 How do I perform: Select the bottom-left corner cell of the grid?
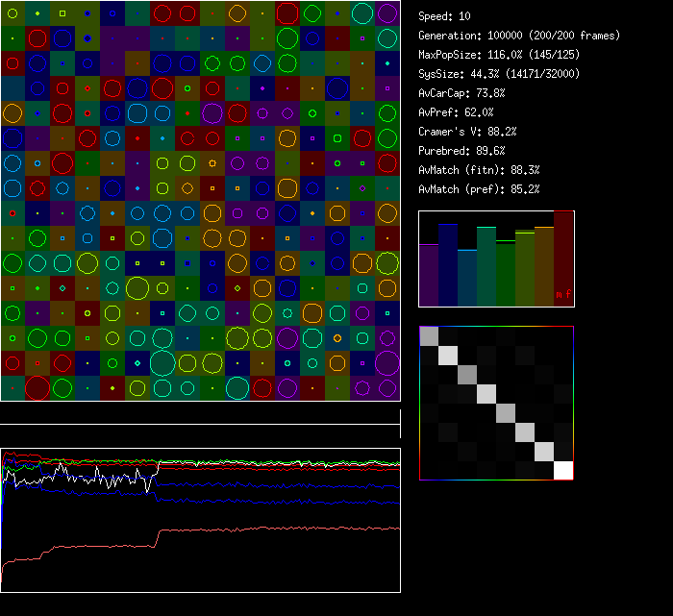pos(12,387)
